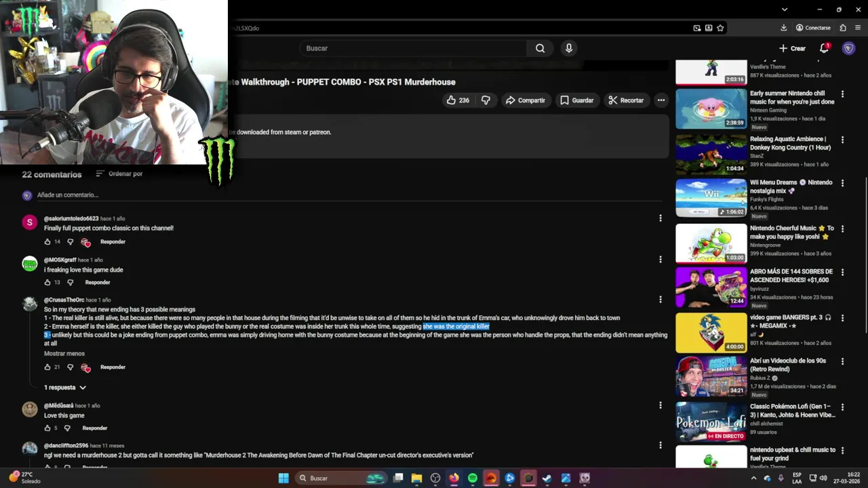The width and height of the screenshot is (868, 488).
Task: Reply to @MOSKgraff with Responder
Action: pos(98,283)
